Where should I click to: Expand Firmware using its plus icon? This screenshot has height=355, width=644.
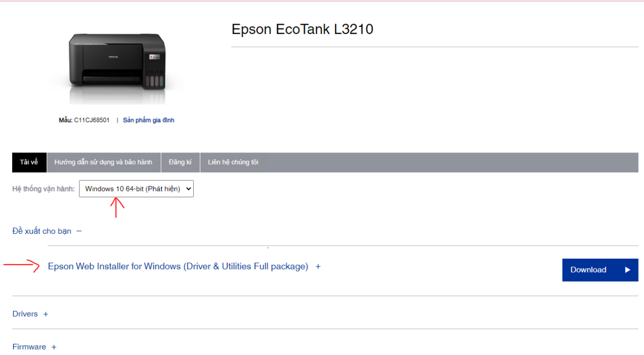click(x=54, y=347)
